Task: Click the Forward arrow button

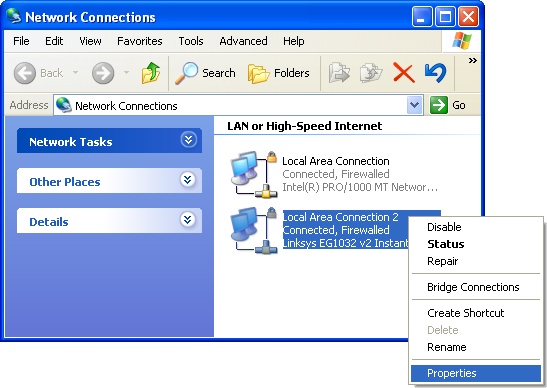Action: (x=103, y=73)
